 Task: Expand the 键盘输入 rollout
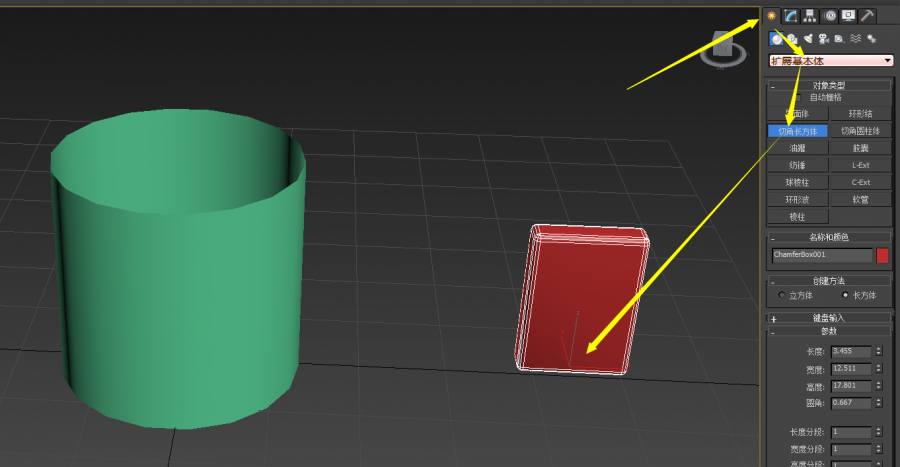tap(773, 319)
